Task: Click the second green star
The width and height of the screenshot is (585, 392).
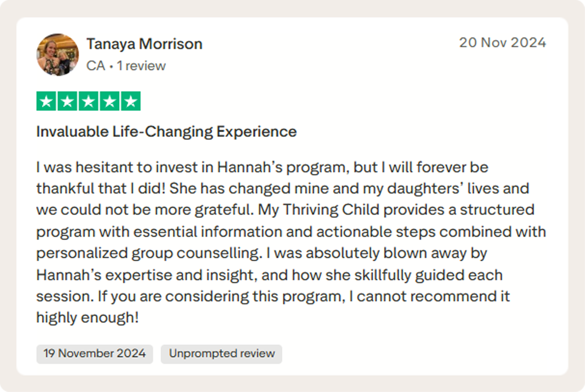Action: [x=67, y=101]
